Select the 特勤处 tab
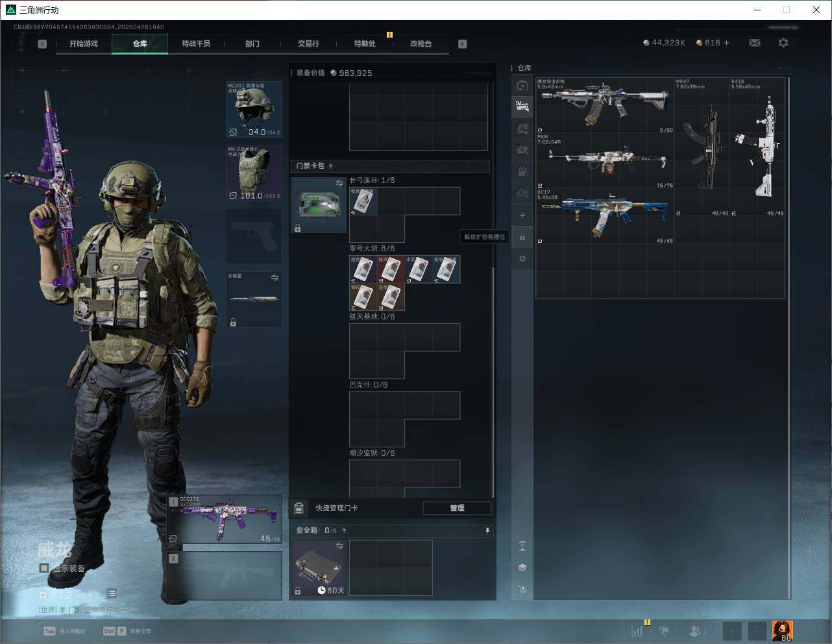 [x=365, y=43]
